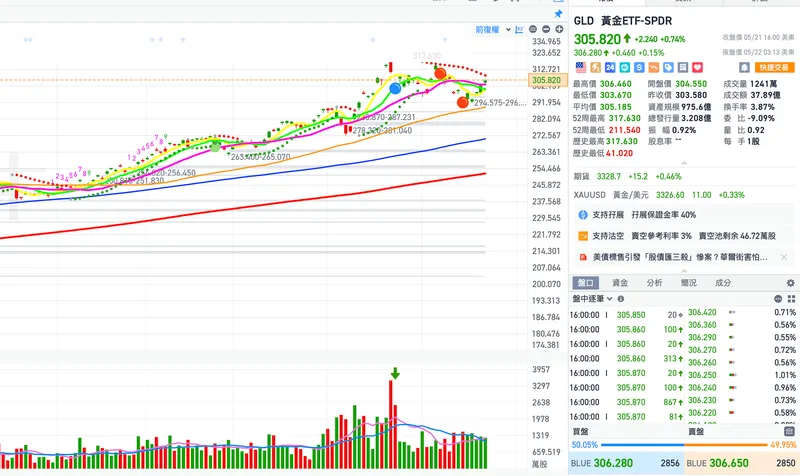The width and height of the screenshot is (800, 476).
Task: Open order book settings gear
Action: pos(790,283)
